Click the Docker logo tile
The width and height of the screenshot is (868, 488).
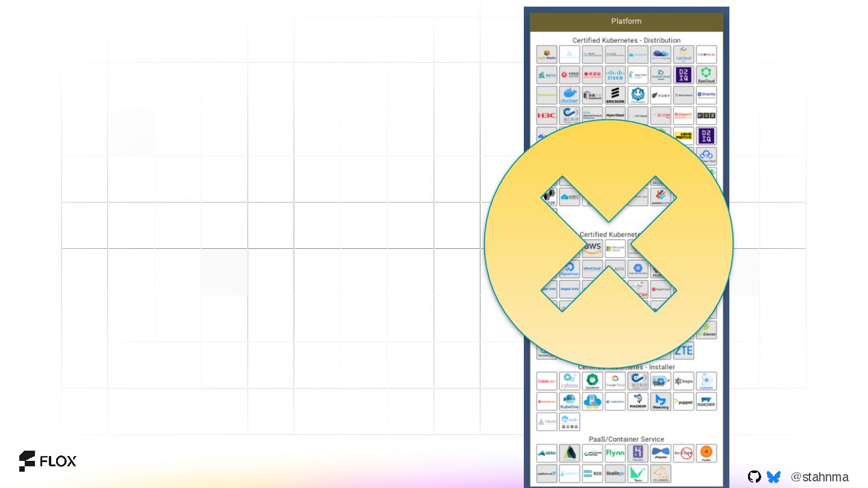click(570, 95)
